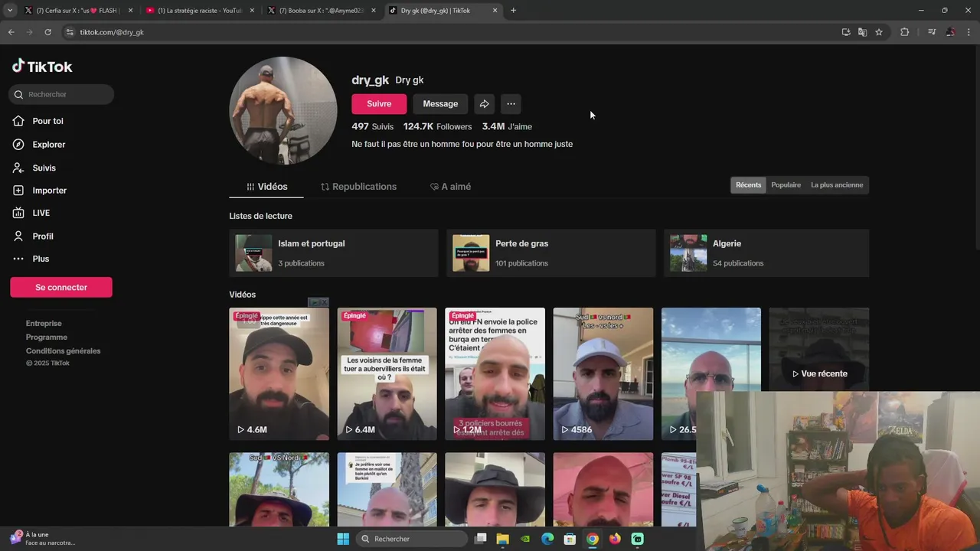Click the address bar URL tiktok.com/@dry_gk
Screen dimensions: 980x551
[x=112, y=32]
